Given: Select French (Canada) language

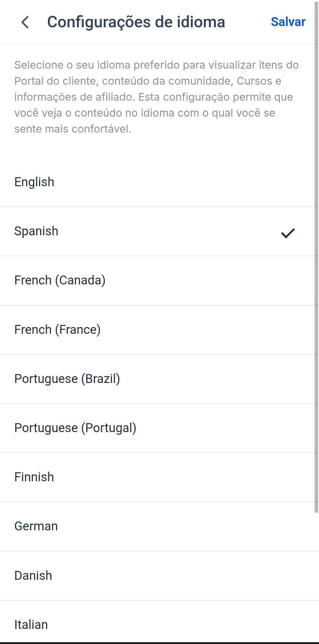Looking at the screenshot, I should click(x=60, y=280).
